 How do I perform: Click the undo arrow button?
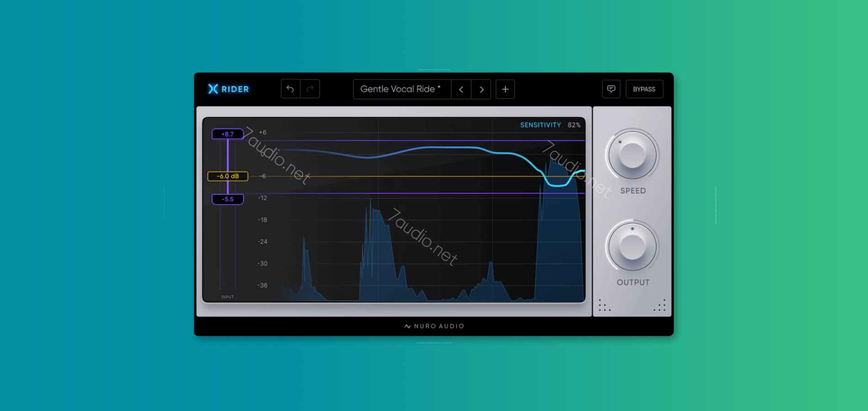coord(291,89)
